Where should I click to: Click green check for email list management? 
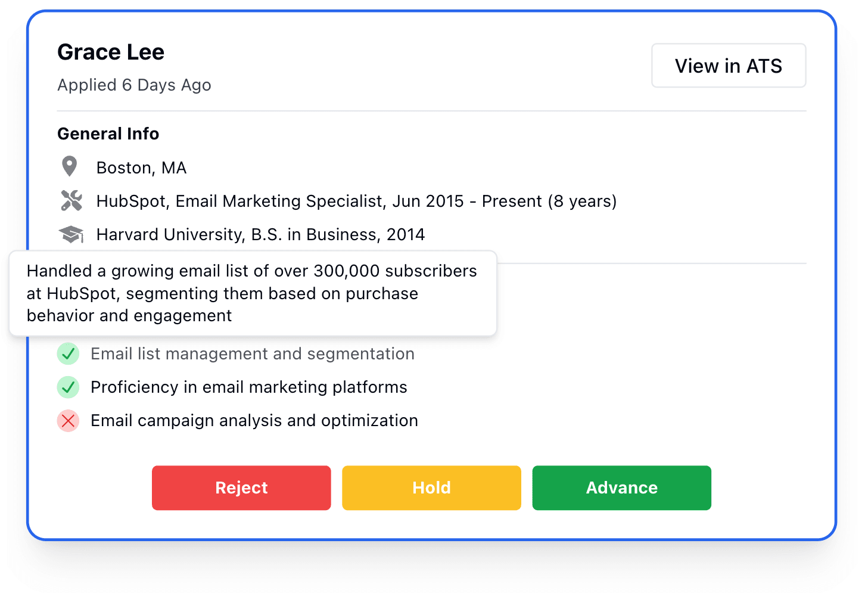pyautogui.click(x=68, y=353)
